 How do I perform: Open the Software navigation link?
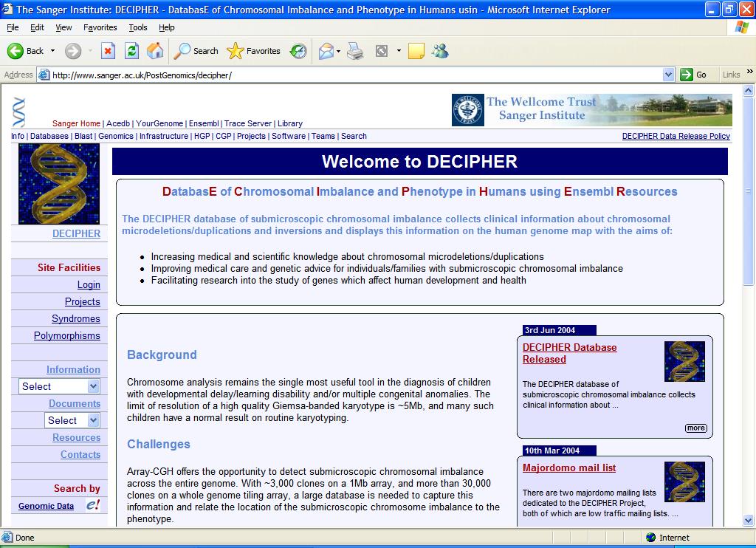(289, 136)
